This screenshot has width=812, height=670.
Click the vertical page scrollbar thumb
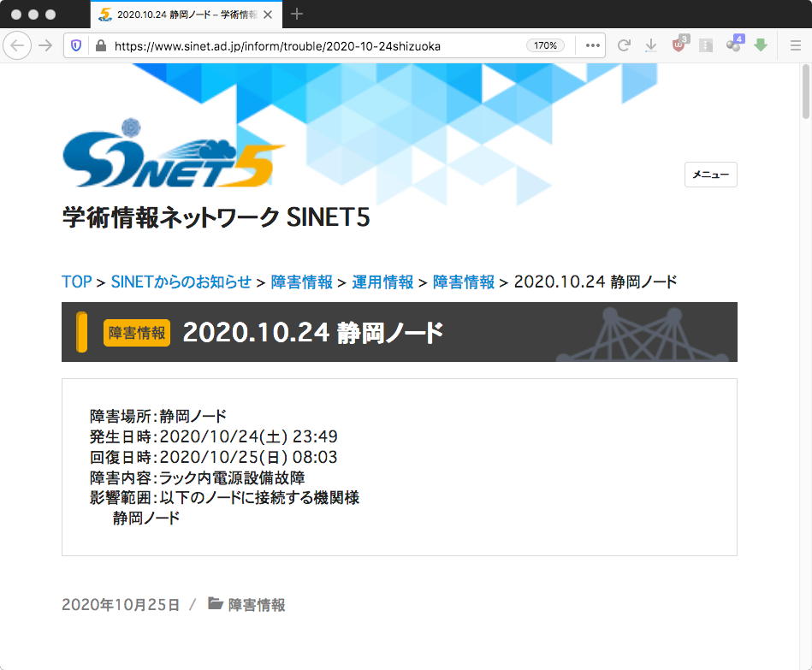[806, 91]
